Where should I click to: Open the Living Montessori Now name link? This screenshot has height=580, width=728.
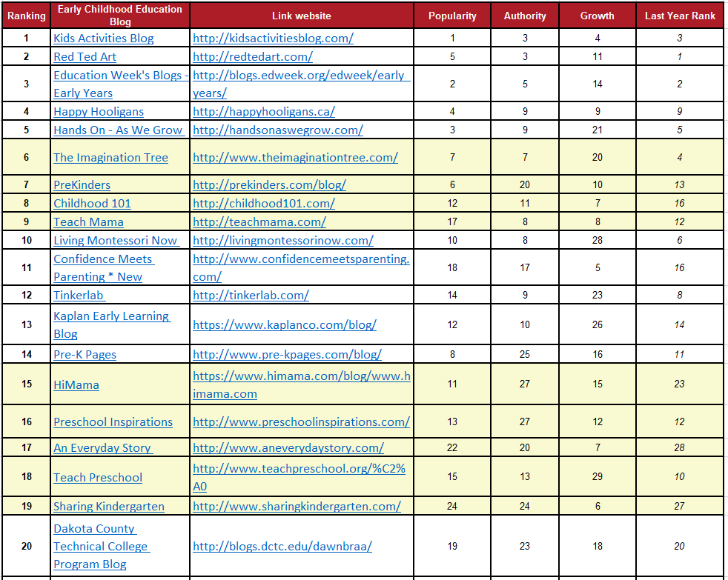tap(116, 240)
